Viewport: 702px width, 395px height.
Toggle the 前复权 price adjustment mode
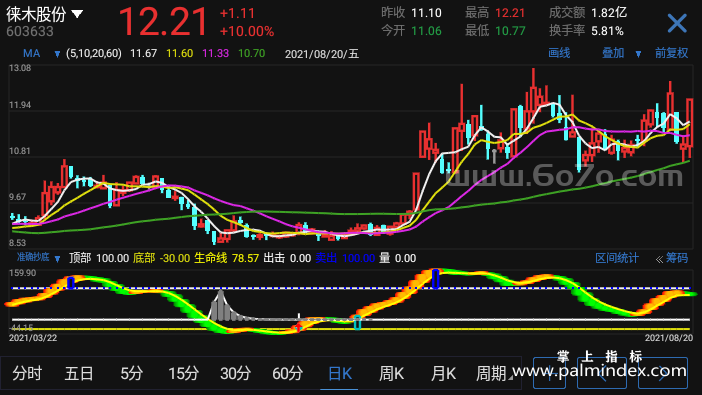pyautogui.click(x=671, y=53)
